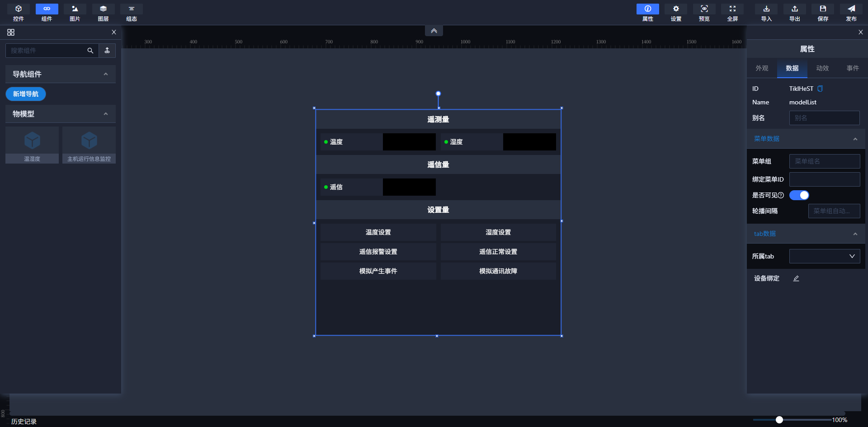
Task: Adjust the zoom slider
Action: [779, 419]
